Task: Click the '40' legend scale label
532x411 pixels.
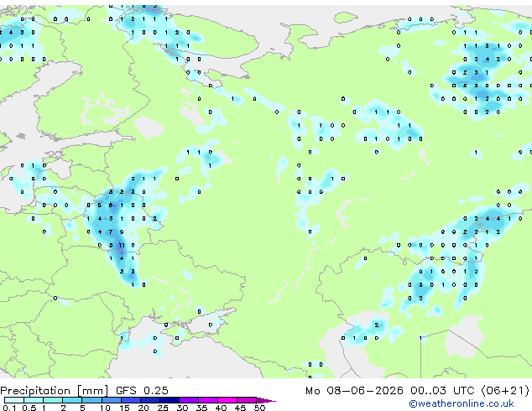Action: (x=222, y=408)
